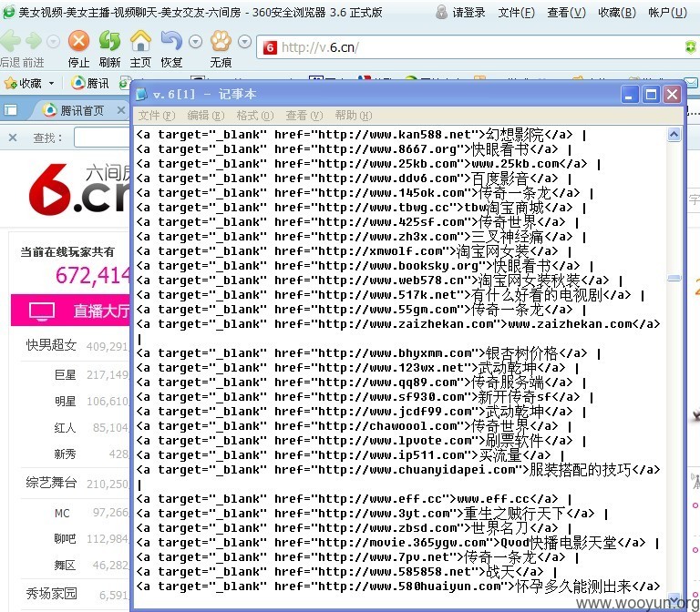Expand dropdown arrow beside paw icon
The height and width of the screenshot is (612, 700).
(x=244, y=42)
